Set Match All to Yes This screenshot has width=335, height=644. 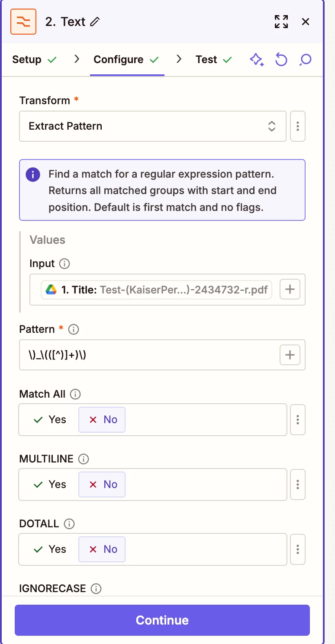pyautogui.click(x=50, y=420)
